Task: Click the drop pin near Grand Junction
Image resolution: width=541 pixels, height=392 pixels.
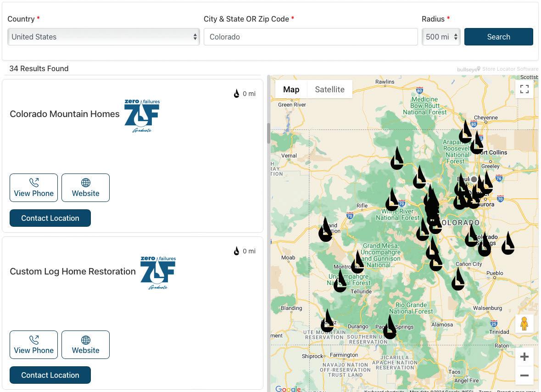Action: 325,230
